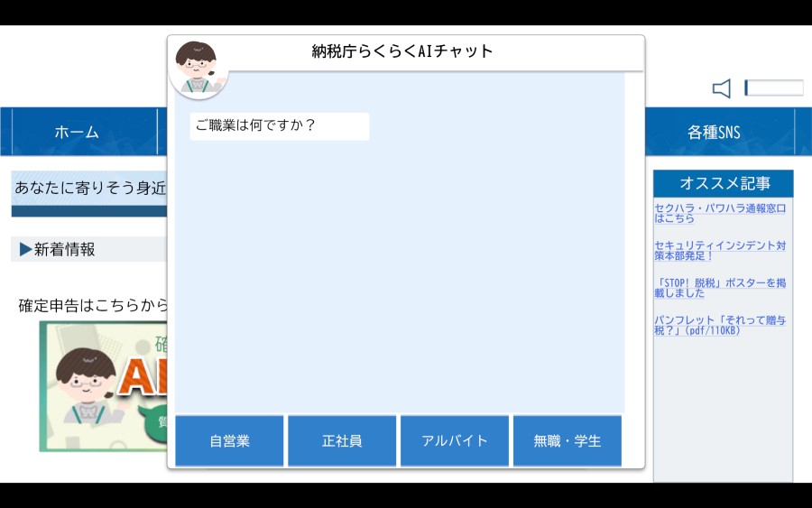Open the セキュリティインシデント対策本部発足 article

tap(719, 250)
